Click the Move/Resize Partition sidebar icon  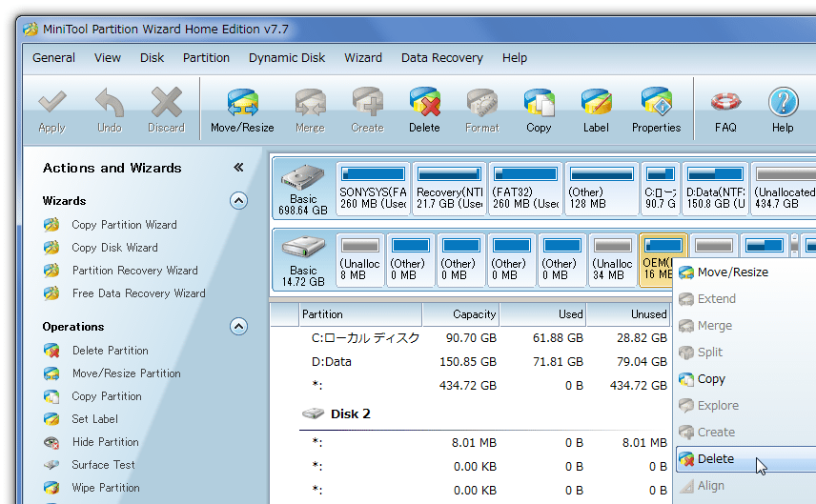click(x=51, y=373)
